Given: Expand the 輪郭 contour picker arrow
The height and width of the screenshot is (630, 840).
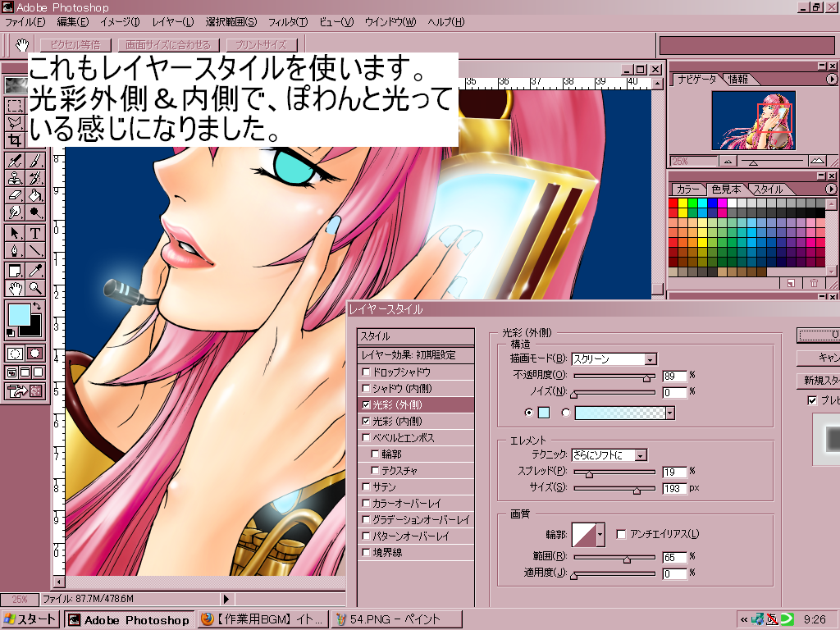Looking at the screenshot, I should [x=600, y=535].
